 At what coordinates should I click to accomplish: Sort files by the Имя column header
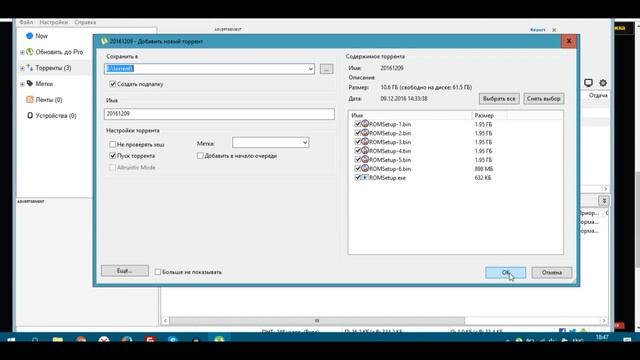410,116
